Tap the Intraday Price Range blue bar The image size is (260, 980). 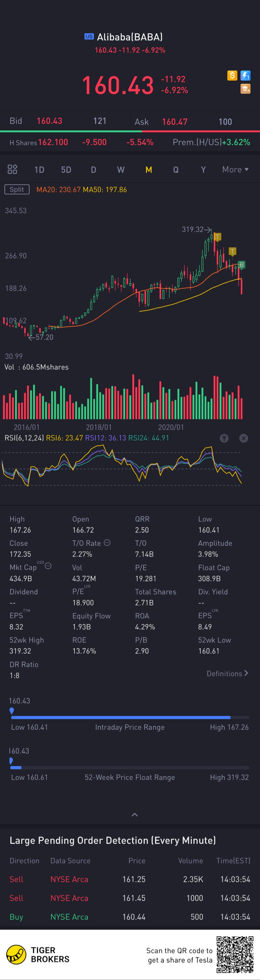click(121, 717)
